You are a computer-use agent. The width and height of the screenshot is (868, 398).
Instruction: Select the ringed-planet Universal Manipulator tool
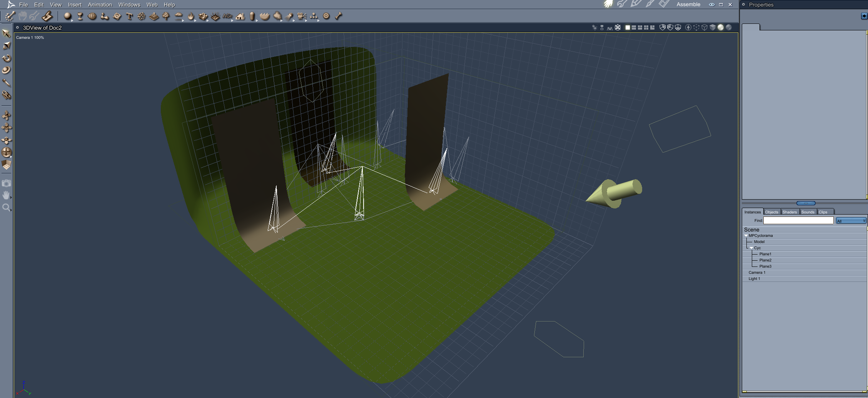pos(6,70)
